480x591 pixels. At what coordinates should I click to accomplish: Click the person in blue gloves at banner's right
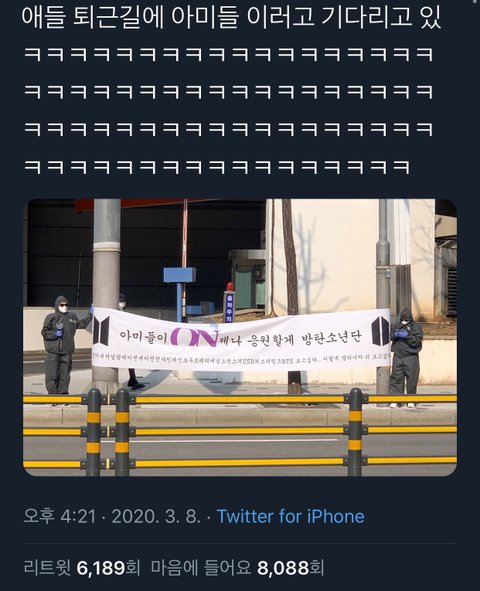pos(405,357)
